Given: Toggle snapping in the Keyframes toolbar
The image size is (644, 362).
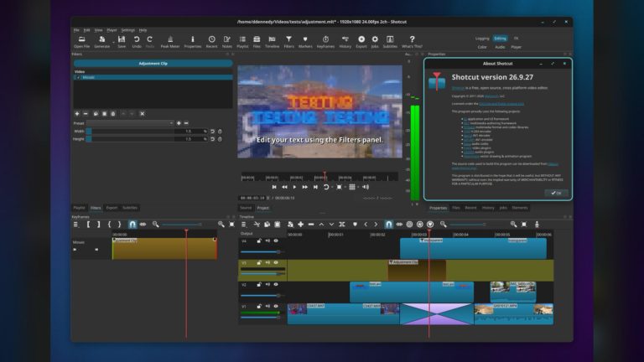Looking at the screenshot, I should pyautogui.click(x=132, y=224).
